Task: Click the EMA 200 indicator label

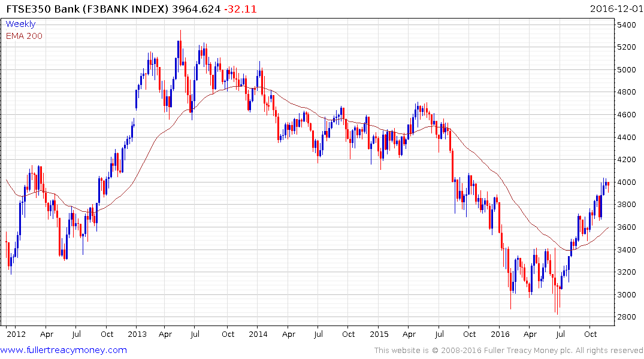Action: (24, 36)
